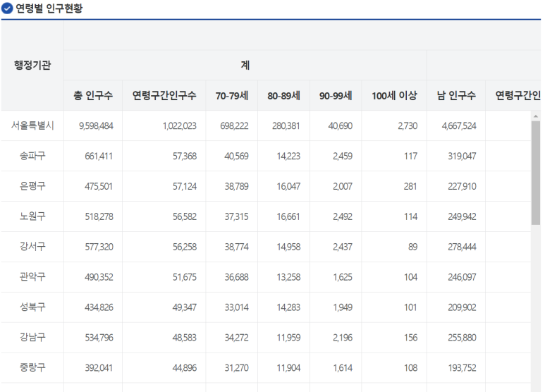545x392 pixels.
Task: Select the 성북구 row label
Action: tap(32, 307)
